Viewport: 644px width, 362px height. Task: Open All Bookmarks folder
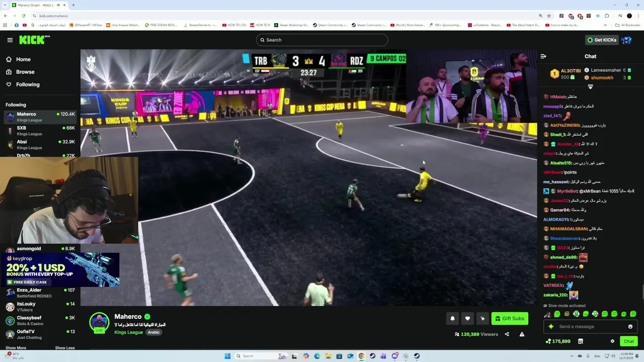coord(627,25)
